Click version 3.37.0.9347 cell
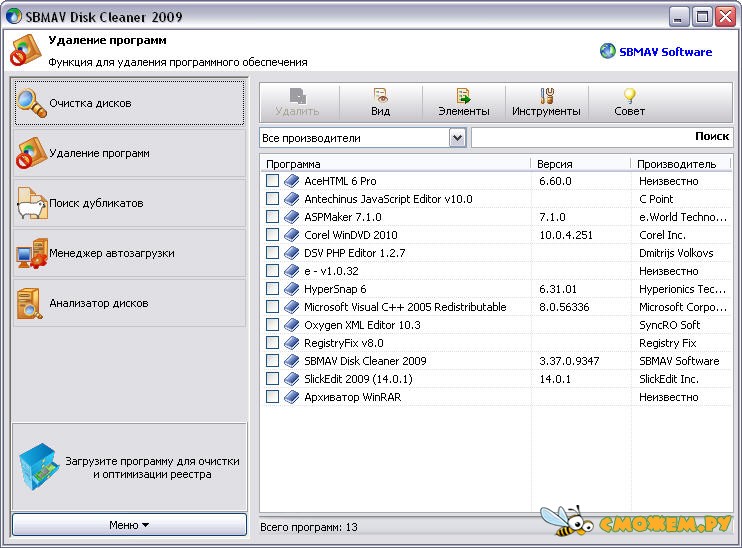The width and height of the screenshot is (742, 548). [569, 361]
